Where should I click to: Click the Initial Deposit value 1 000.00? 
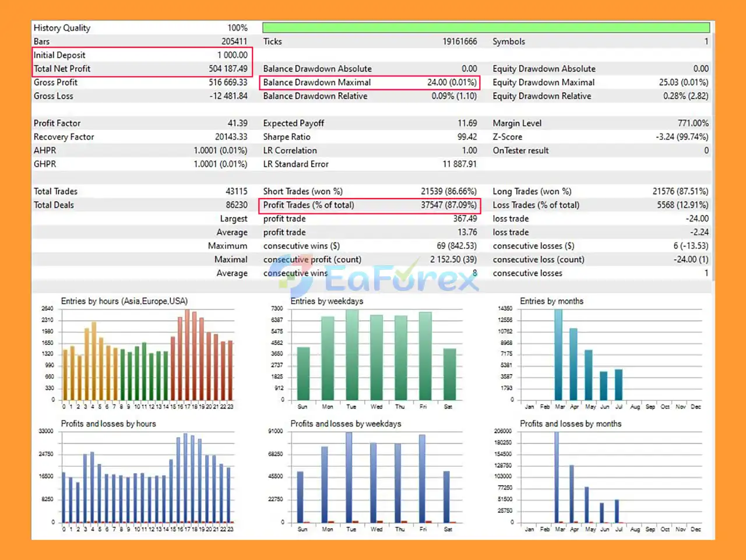pos(232,55)
